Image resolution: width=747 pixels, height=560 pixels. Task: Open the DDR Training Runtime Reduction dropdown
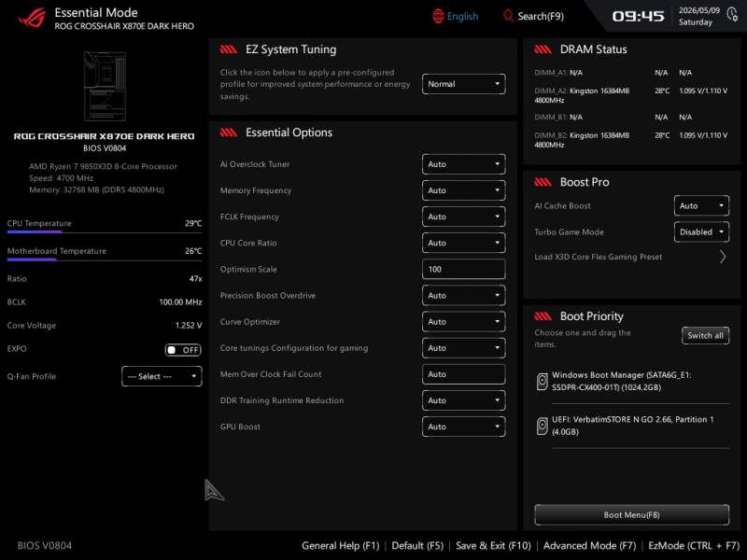point(463,400)
